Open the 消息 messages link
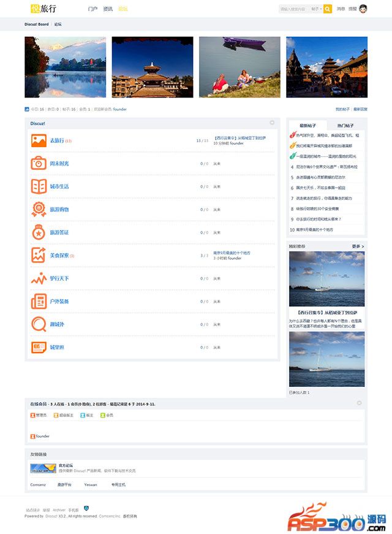 tap(341, 9)
